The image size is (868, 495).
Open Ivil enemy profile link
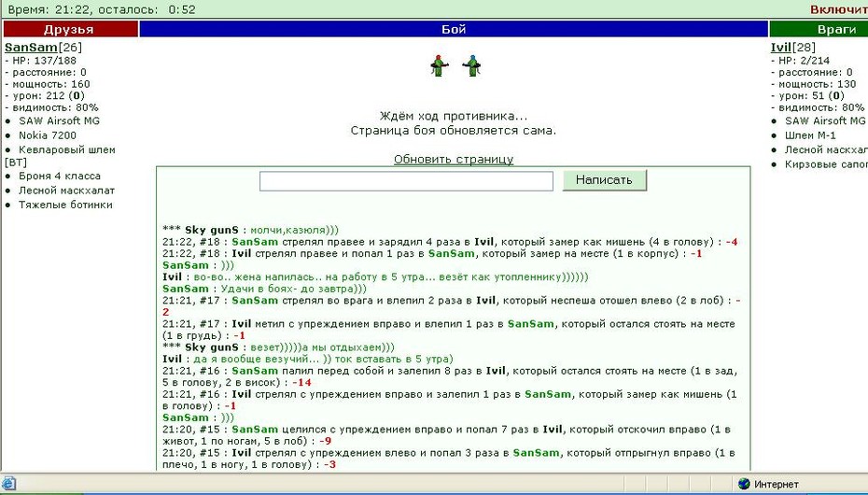pyautogui.click(x=780, y=48)
